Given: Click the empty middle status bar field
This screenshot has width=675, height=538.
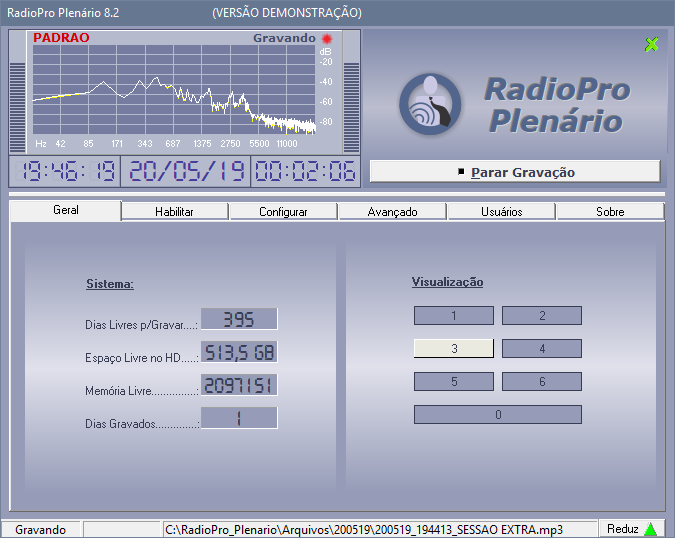Looking at the screenshot, I should [122, 529].
